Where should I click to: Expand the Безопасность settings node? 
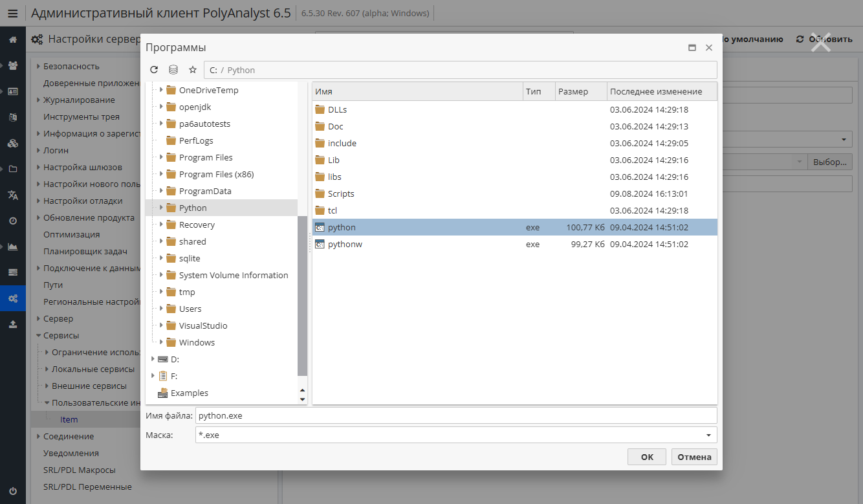pos(38,66)
